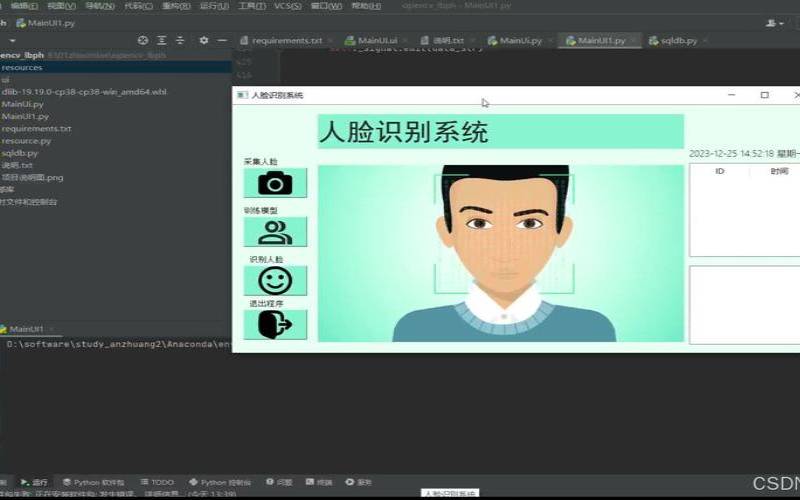This screenshot has height=500, width=800.
Task: Click the expand all icon in project toolbar
Action: click(162, 40)
